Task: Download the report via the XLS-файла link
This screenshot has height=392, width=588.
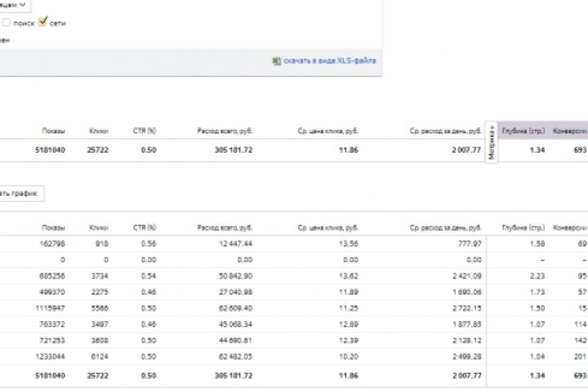Action: click(x=330, y=60)
